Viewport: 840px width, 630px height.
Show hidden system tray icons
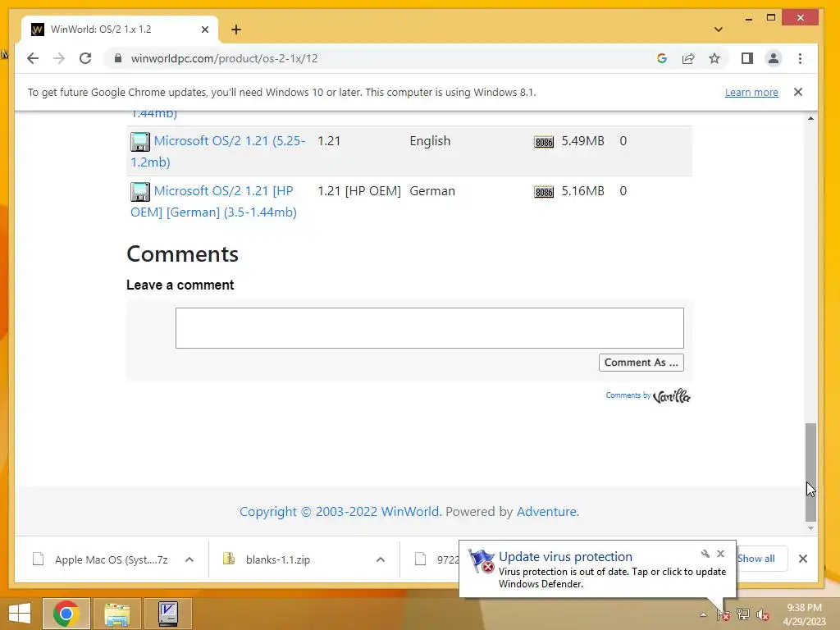[703, 614]
